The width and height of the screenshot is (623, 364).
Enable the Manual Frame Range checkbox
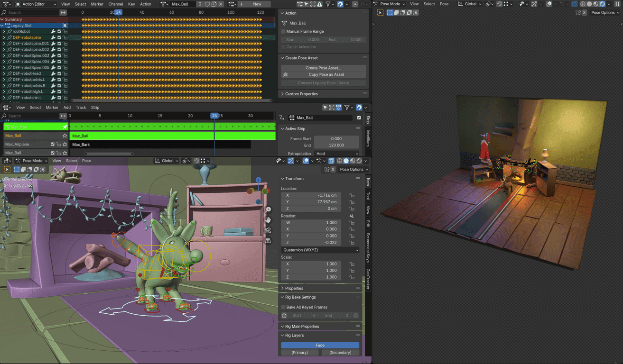[x=283, y=31]
